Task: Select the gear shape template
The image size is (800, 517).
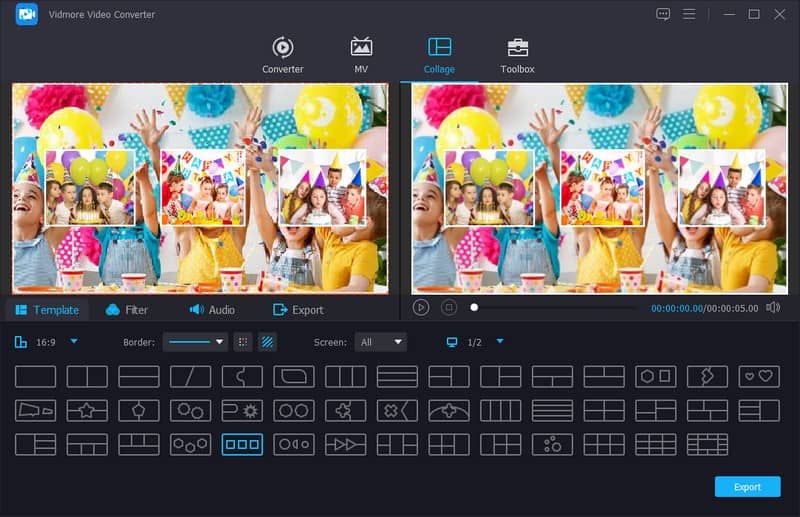Action: pyautogui.click(x=242, y=410)
